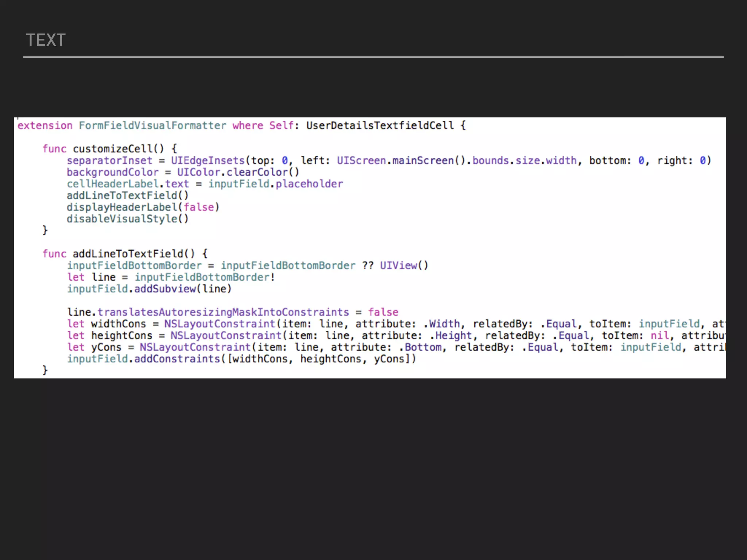
Task: Click the customizeCell function name
Action: [113, 149]
